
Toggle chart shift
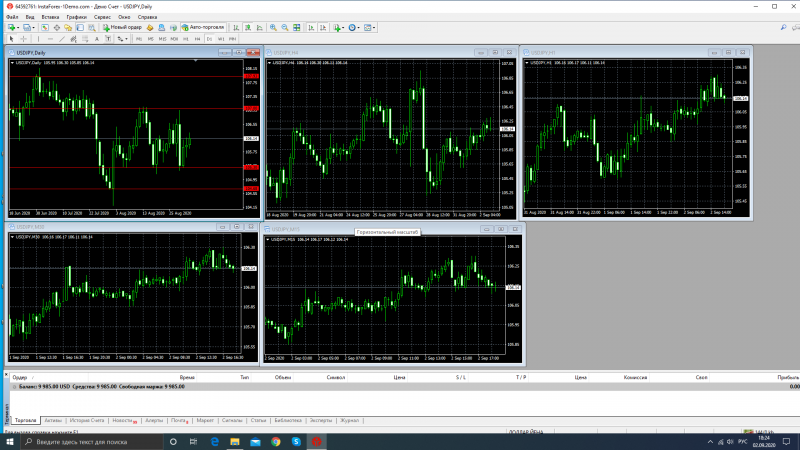(x=323, y=28)
